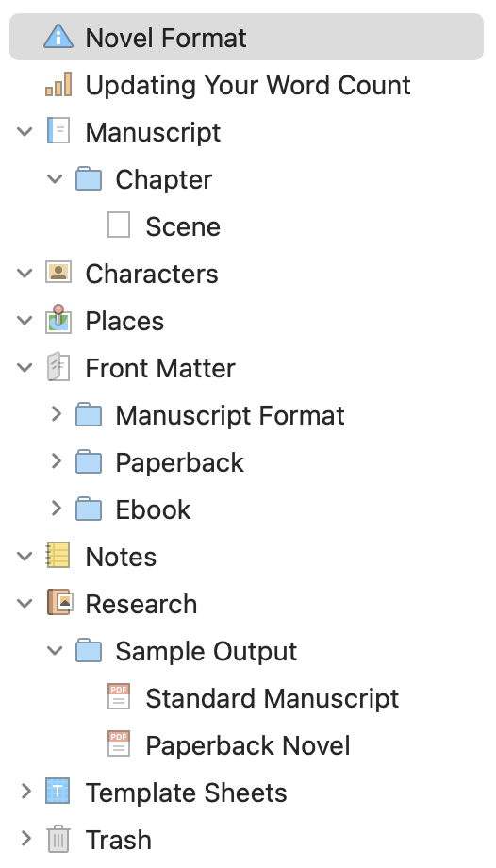Collapse the Sample Output folder
Screen dimensions: 496x868
(x=55, y=650)
